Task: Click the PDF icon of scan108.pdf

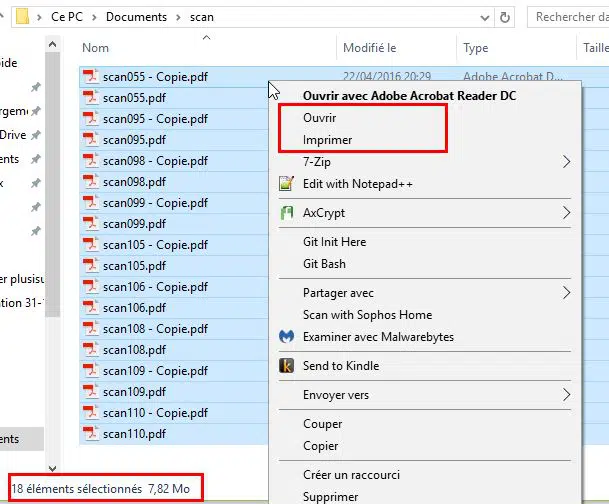Action: pyautogui.click(x=91, y=349)
